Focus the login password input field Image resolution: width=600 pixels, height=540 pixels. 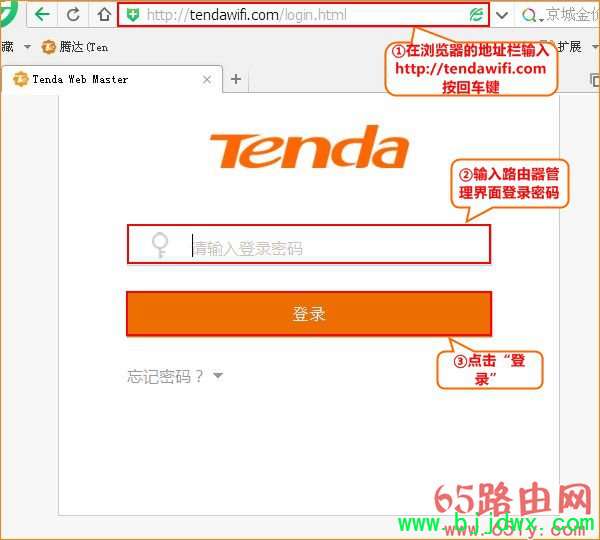click(x=309, y=244)
